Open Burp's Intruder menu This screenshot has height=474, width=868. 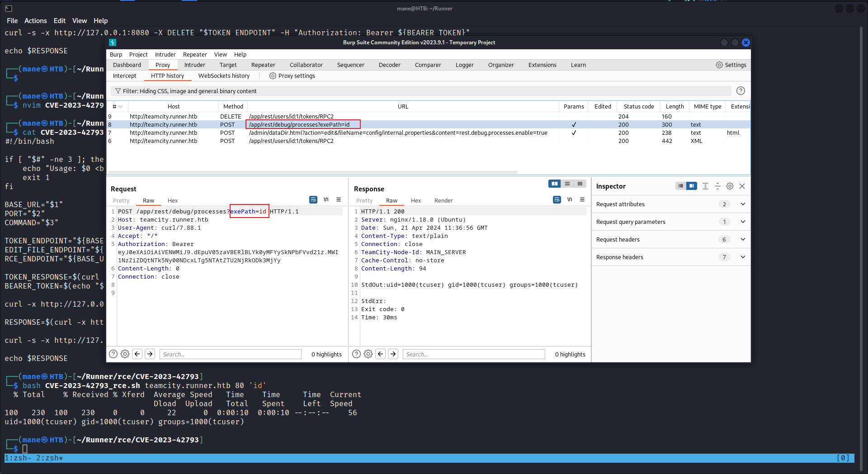point(165,54)
